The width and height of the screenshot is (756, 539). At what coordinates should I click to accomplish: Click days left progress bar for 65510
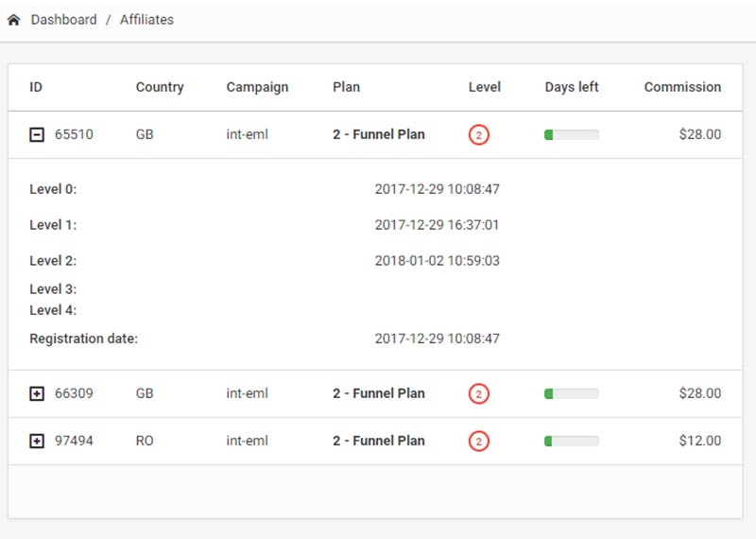[572, 135]
